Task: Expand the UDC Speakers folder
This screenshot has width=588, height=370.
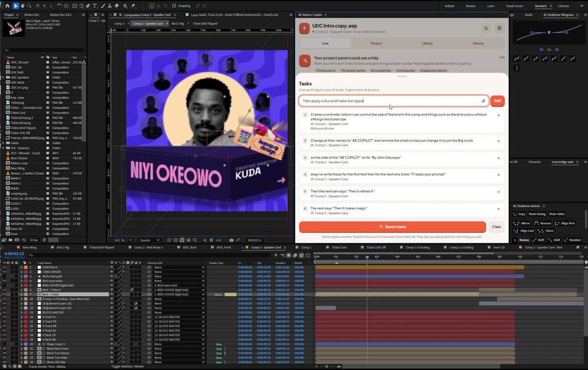Action: pyautogui.click(x=3, y=78)
